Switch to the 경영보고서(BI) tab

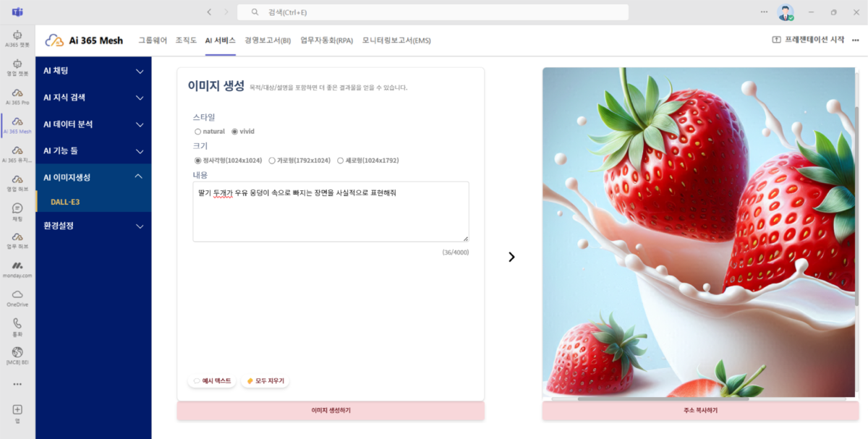click(268, 41)
